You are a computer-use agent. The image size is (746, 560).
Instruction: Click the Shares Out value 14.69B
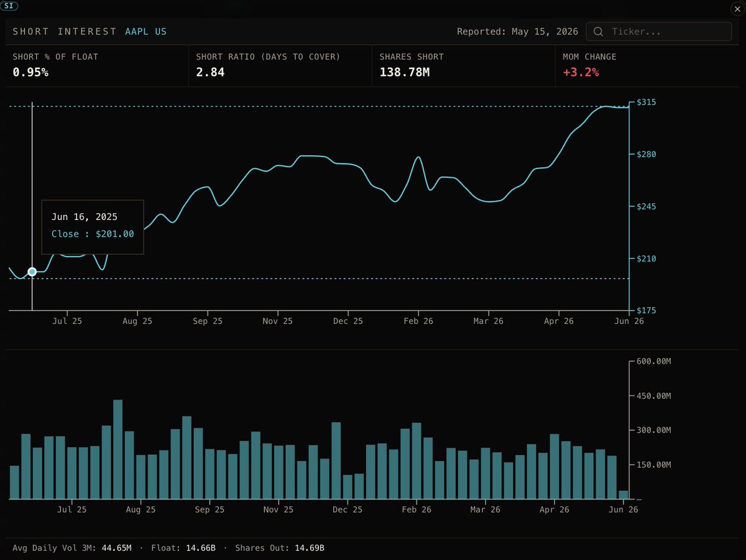pyautogui.click(x=309, y=548)
